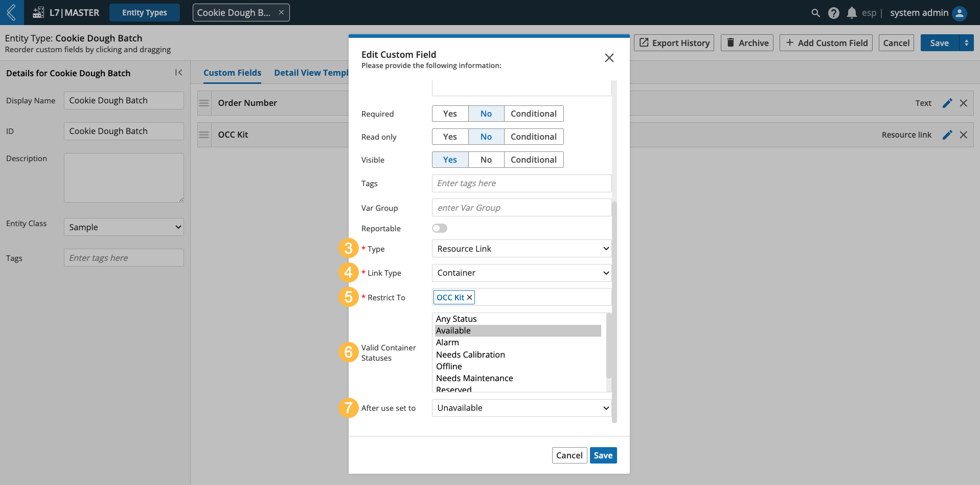Select Available in Valid Container Statuses
980x485 pixels.
[518, 330]
